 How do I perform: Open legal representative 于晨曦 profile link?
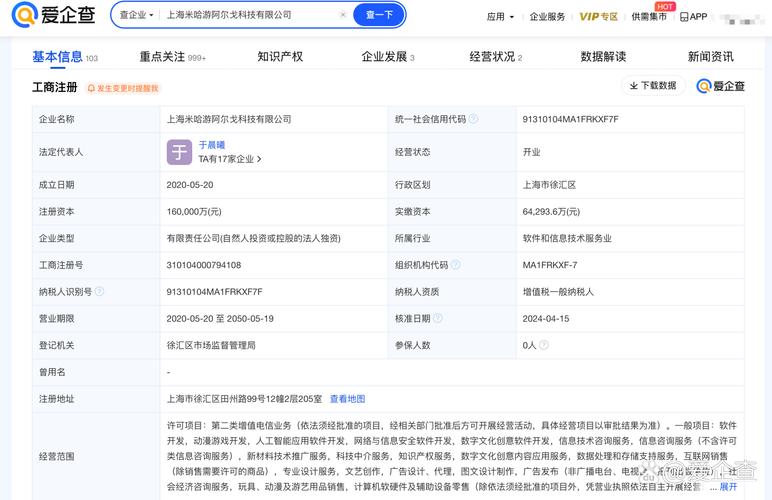[x=212, y=145]
